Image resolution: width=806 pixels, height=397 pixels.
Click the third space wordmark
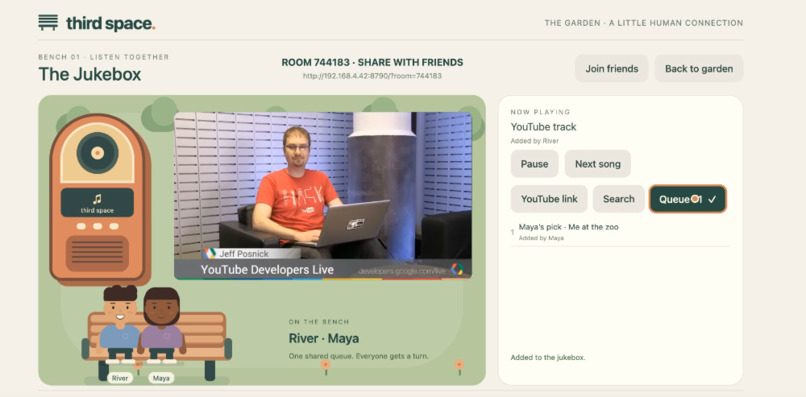(x=111, y=24)
